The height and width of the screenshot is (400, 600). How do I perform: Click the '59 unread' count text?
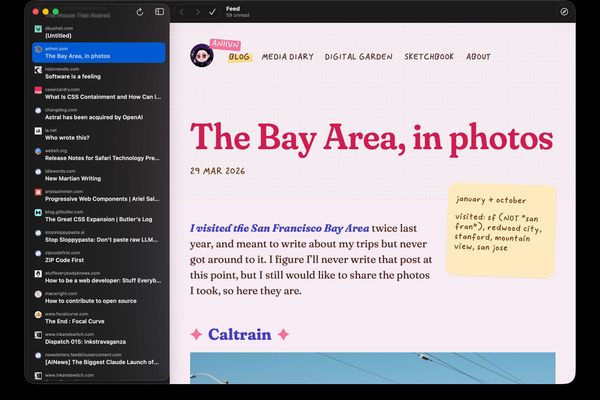[x=237, y=15]
